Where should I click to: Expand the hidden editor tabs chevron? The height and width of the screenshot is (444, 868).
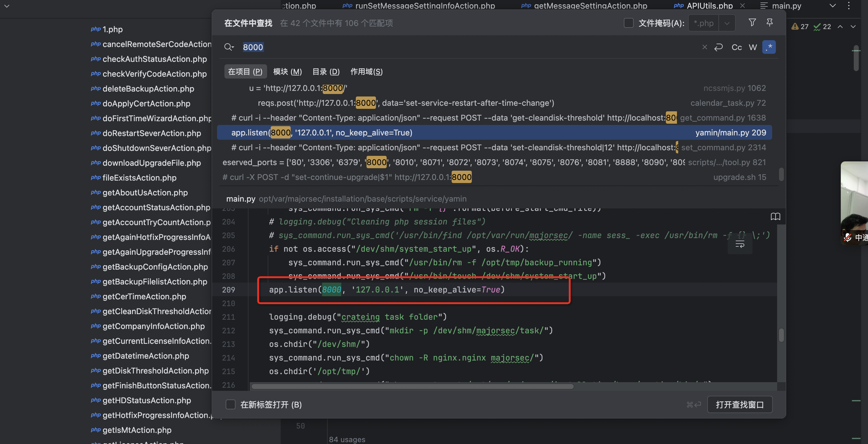coord(833,6)
